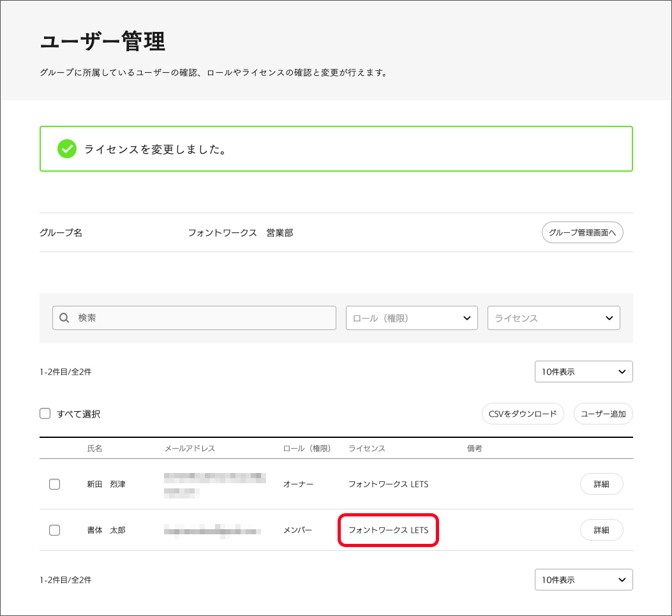Click the 備考 column header
This screenshot has height=616, width=672.
474,448
